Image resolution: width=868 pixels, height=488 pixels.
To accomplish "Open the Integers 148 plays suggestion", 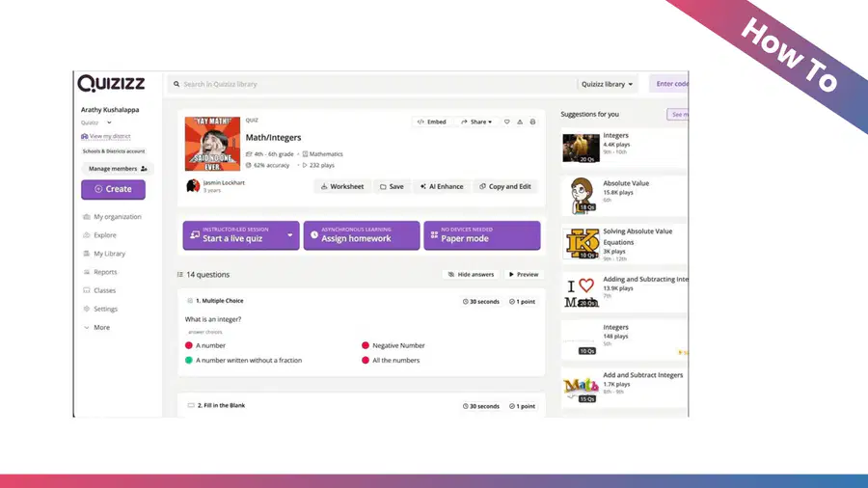I will (624, 339).
